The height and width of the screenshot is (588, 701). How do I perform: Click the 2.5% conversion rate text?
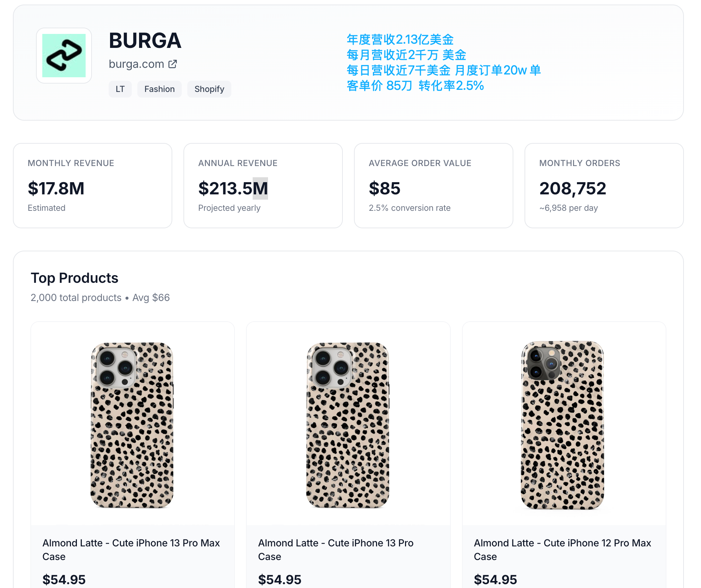click(x=410, y=208)
